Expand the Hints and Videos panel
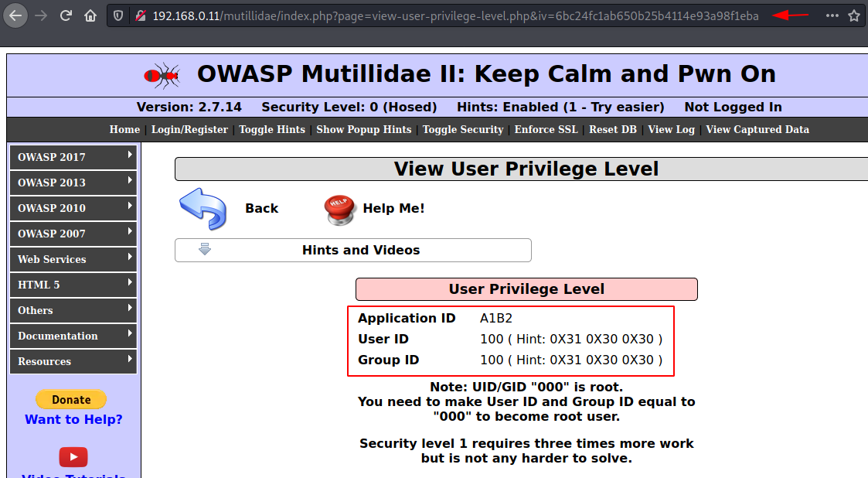The image size is (868, 478). (x=353, y=250)
